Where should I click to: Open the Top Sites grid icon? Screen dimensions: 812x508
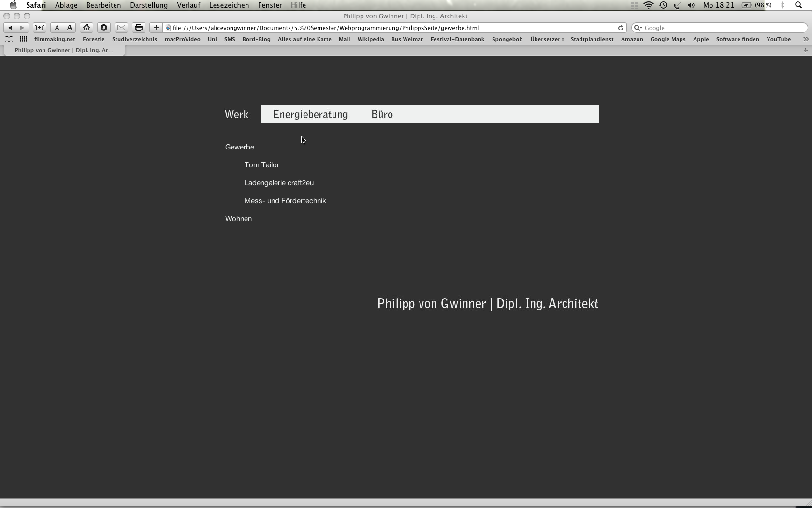[23, 39]
